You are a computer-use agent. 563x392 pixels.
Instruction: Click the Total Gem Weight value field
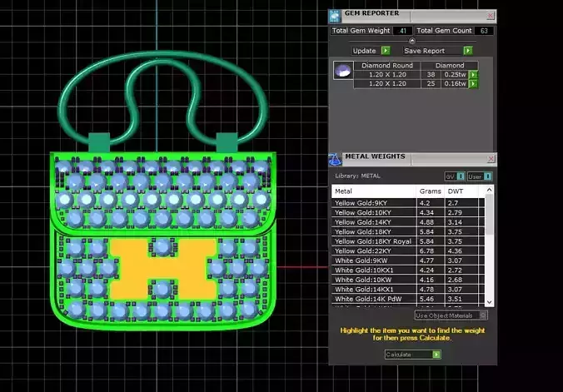point(402,31)
